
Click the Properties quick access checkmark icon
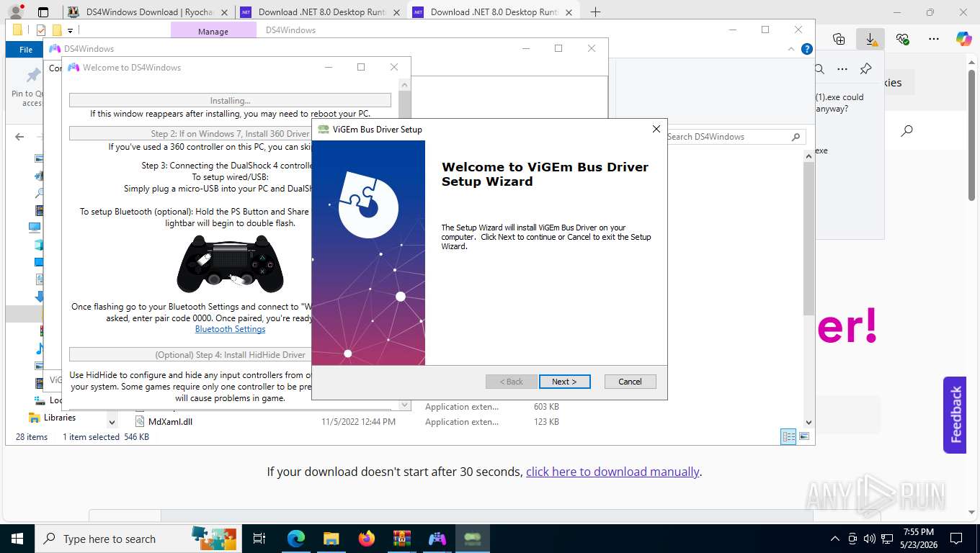tap(41, 30)
